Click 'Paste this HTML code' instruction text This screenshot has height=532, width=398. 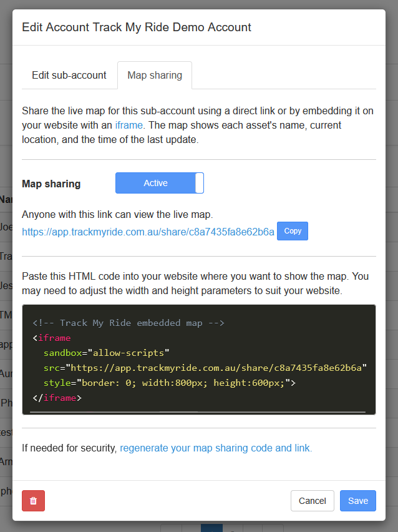point(195,283)
